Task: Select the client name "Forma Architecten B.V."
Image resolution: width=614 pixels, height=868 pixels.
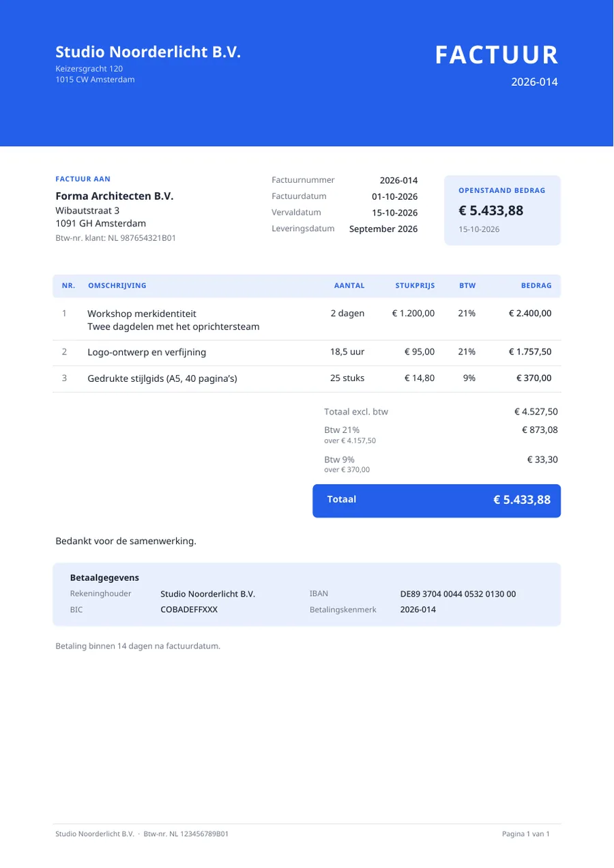Action: point(115,196)
